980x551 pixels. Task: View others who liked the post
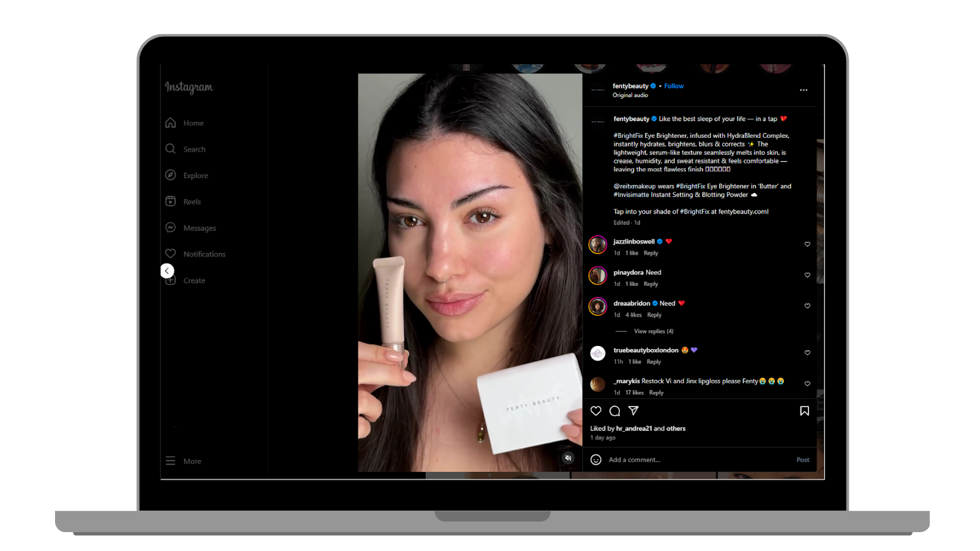tap(676, 429)
